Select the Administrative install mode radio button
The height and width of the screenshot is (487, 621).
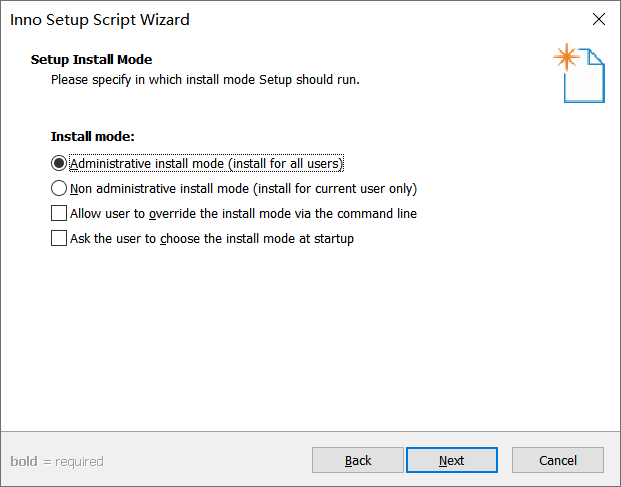pyautogui.click(x=59, y=163)
